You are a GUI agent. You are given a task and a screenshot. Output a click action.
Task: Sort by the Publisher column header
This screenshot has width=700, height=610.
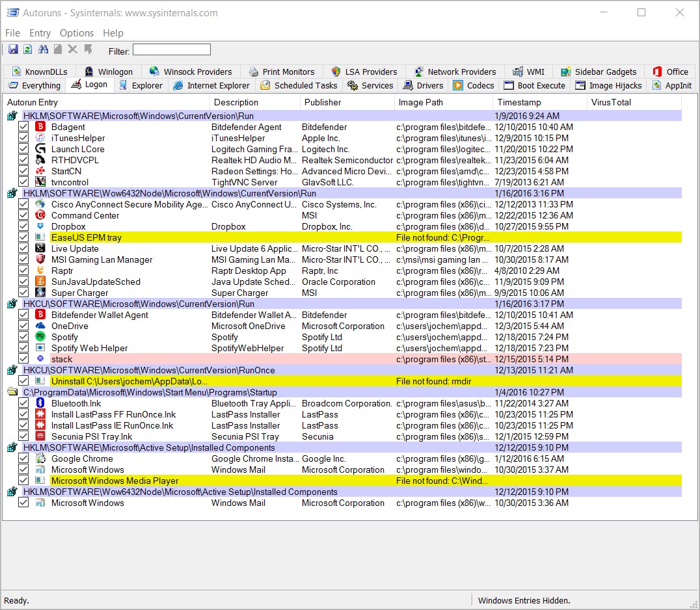pyautogui.click(x=323, y=102)
